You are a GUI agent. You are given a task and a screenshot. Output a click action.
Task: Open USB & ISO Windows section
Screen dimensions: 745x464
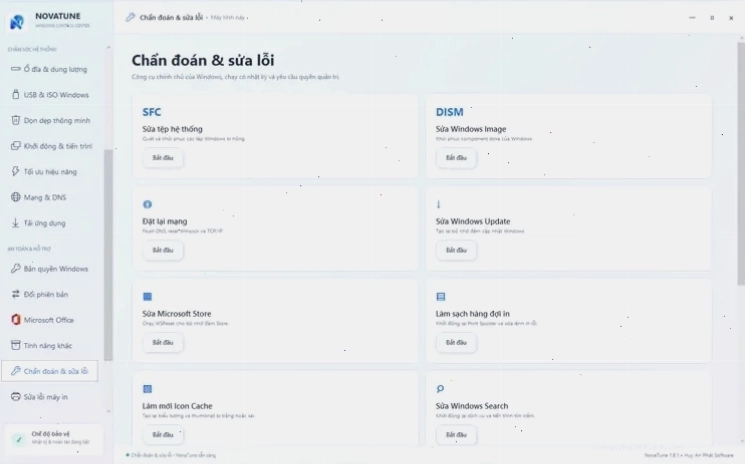pyautogui.click(x=49, y=95)
